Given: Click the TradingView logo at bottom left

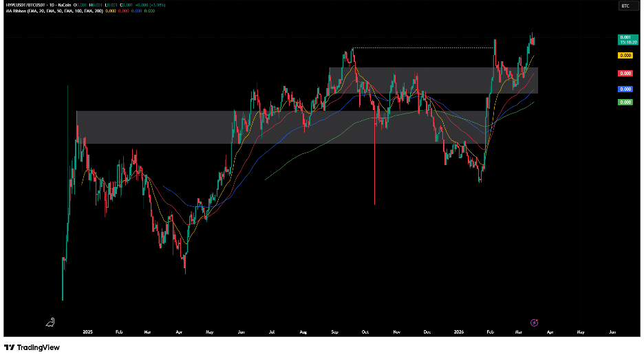Looking at the screenshot, I should point(23,347).
